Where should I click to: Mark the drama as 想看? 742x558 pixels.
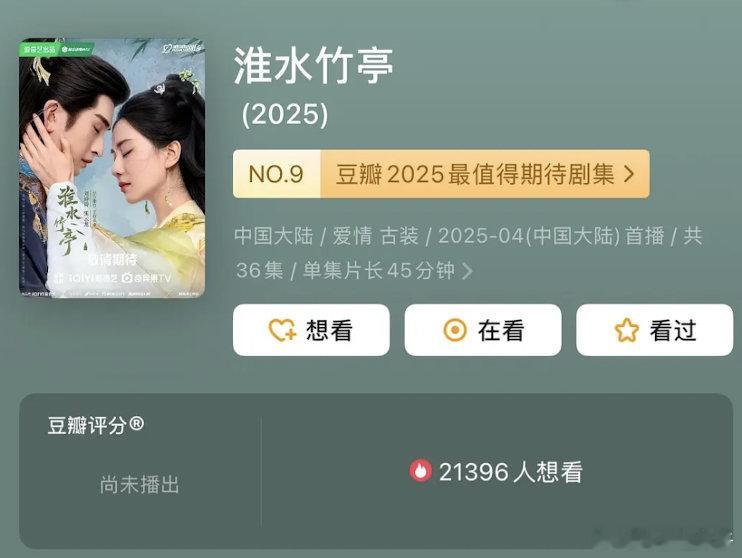[311, 330]
